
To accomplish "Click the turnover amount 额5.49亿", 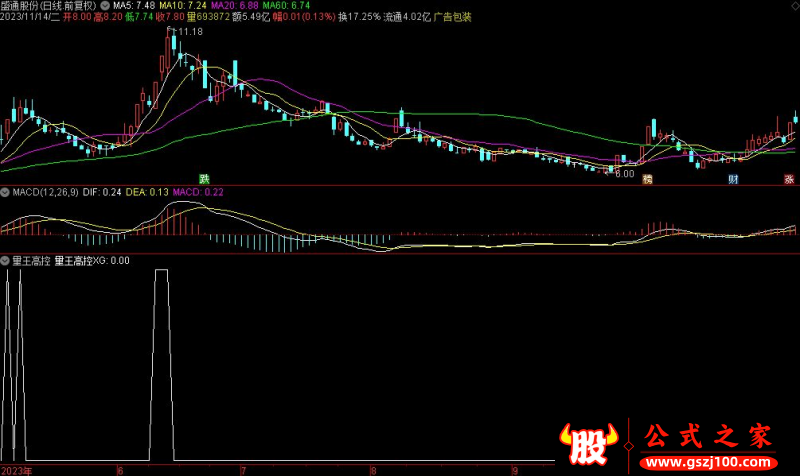I will [x=251, y=17].
